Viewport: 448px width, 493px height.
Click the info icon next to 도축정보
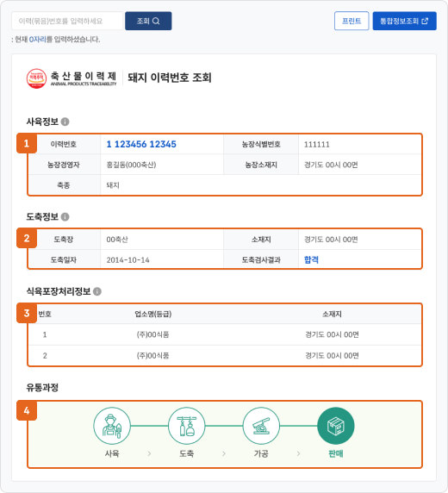[65, 216]
